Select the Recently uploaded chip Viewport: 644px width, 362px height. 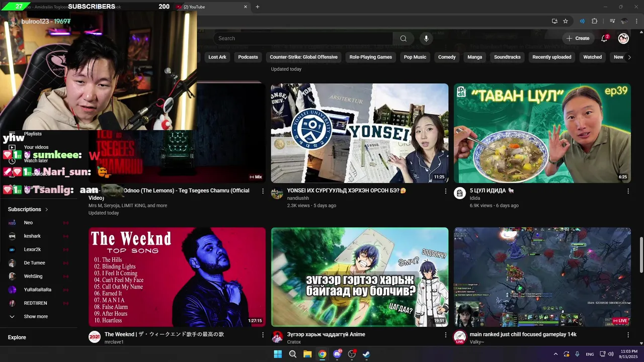[552, 57]
